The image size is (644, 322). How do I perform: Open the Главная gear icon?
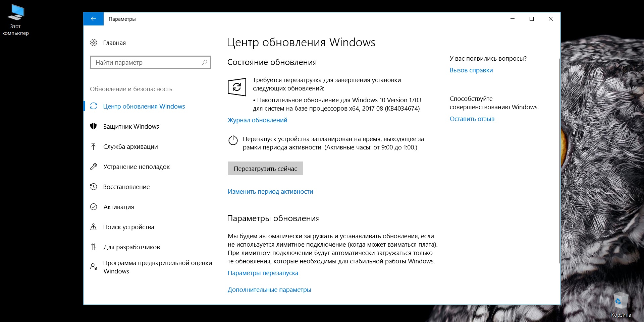94,43
